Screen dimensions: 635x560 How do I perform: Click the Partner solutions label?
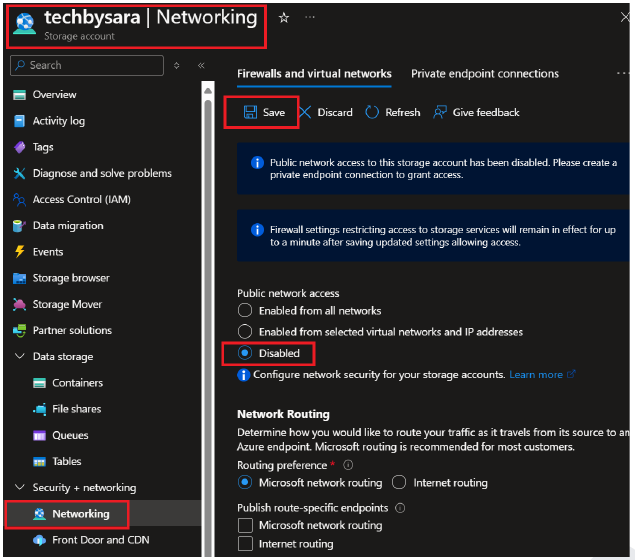tap(72, 330)
